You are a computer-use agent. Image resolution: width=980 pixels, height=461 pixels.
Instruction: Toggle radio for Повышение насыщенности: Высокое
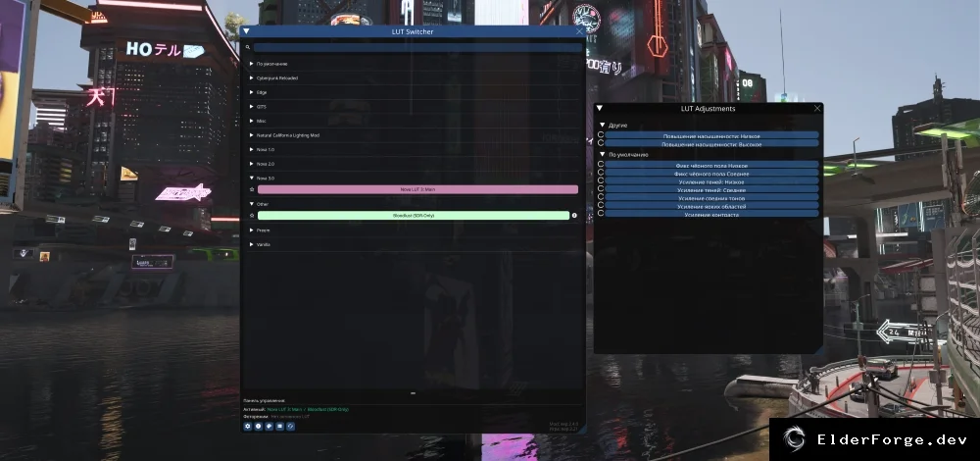point(601,143)
